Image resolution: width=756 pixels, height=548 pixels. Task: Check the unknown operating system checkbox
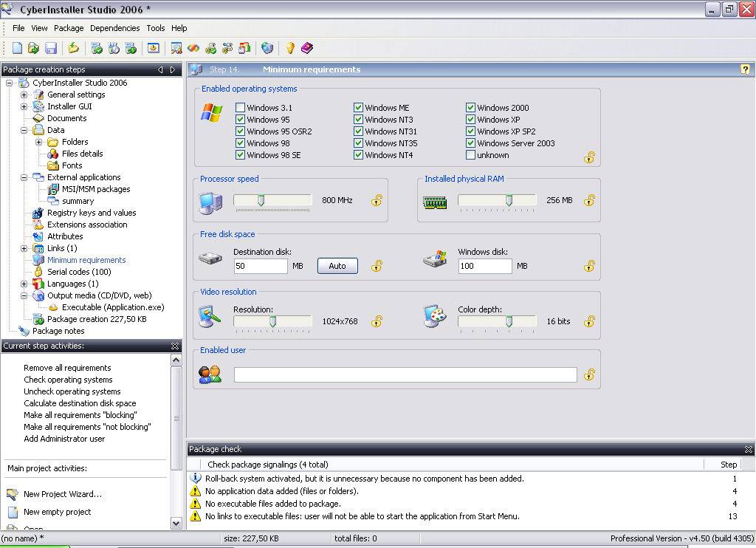pyautogui.click(x=470, y=155)
